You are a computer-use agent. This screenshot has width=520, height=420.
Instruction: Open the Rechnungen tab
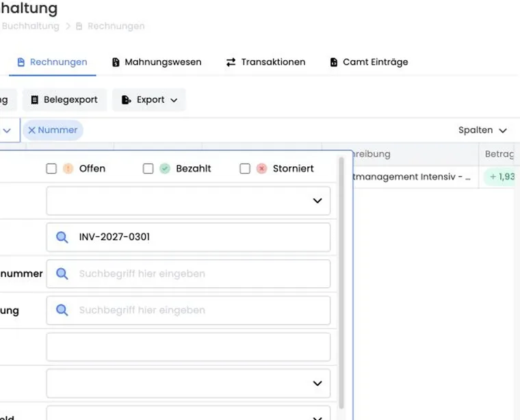(x=53, y=62)
